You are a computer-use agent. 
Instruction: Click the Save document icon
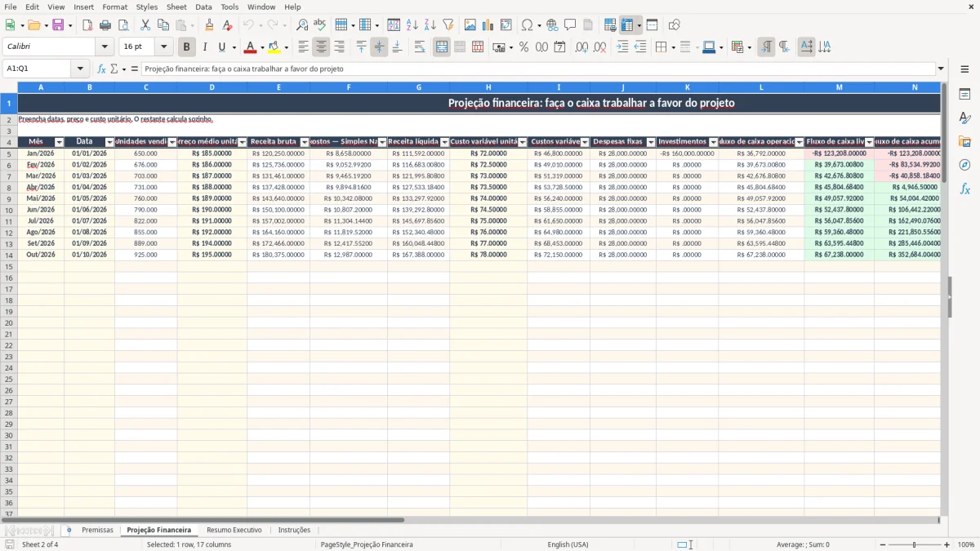click(58, 25)
